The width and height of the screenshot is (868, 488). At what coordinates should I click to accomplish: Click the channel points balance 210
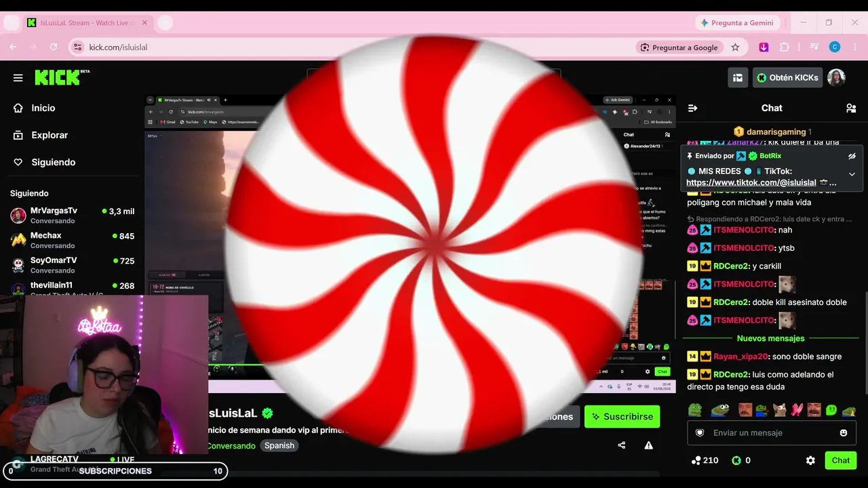click(705, 461)
